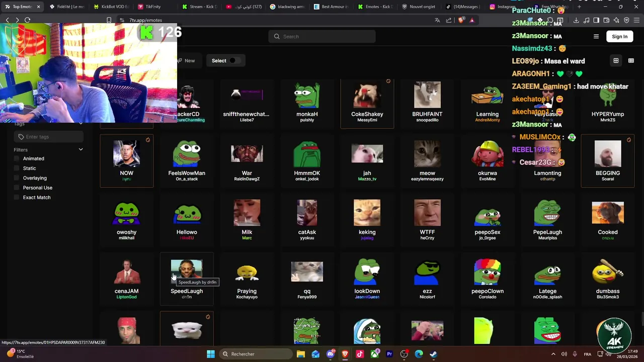Open the catAsk emote
This screenshot has height=362, width=644.
307,220
